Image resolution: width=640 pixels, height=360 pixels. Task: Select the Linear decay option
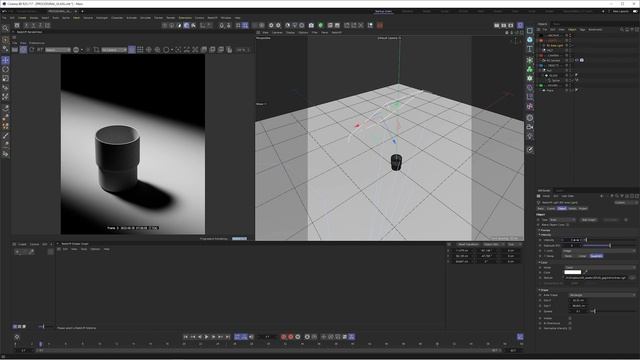click(x=582, y=256)
